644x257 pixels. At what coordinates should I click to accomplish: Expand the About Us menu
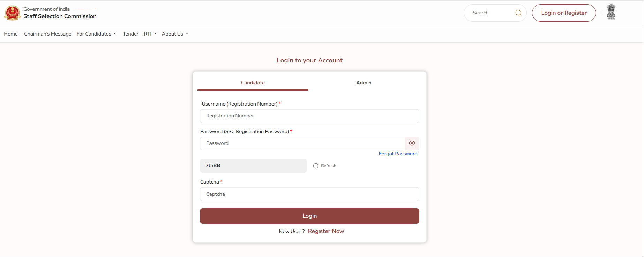coord(175,34)
